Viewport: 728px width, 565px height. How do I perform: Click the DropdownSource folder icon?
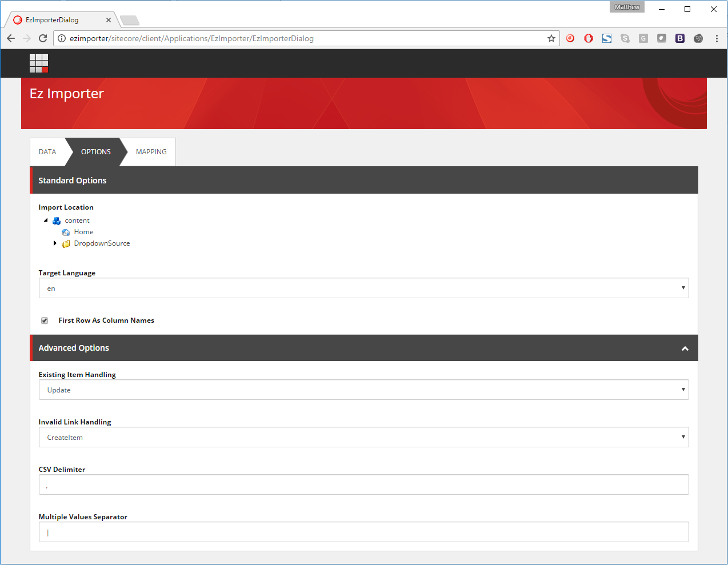click(x=66, y=244)
